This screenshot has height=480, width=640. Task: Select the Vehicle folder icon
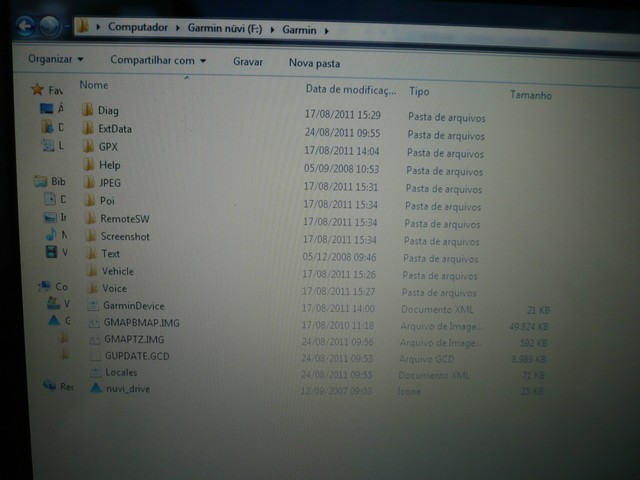[93, 271]
